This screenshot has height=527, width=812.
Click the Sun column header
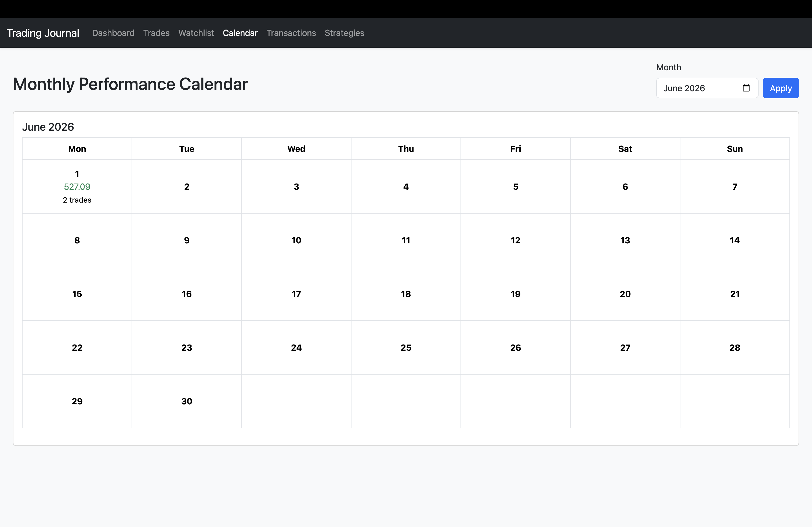(x=735, y=149)
